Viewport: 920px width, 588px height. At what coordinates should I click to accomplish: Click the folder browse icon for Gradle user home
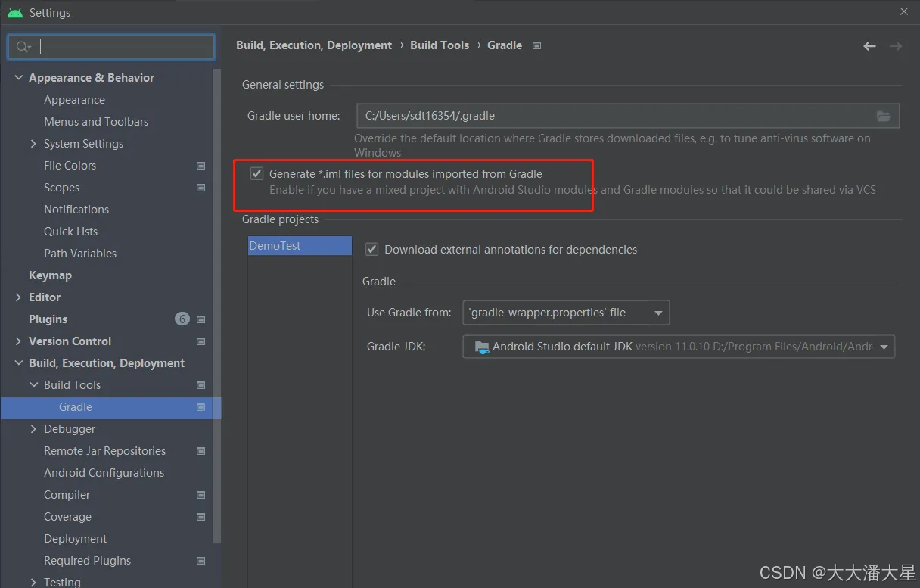pyautogui.click(x=884, y=116)
